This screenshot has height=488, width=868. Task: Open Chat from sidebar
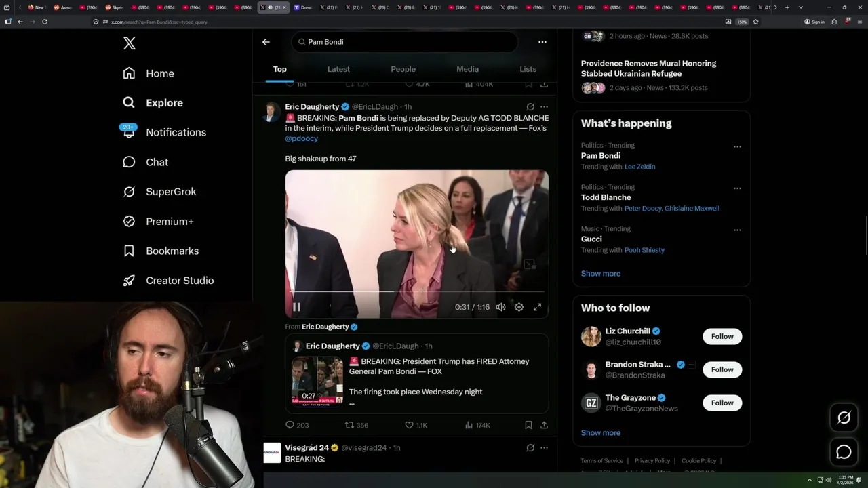click(145, 162)
